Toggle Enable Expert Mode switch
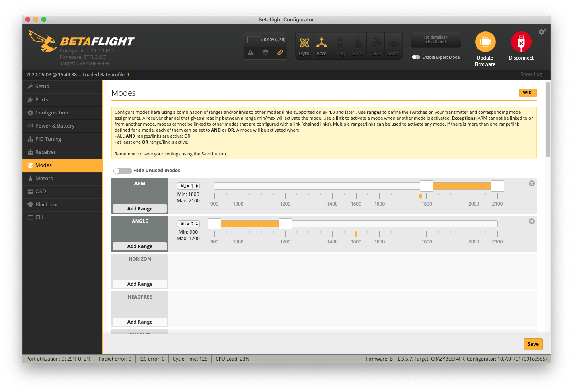This screenshot has width=573, height=392. (416, 57)
